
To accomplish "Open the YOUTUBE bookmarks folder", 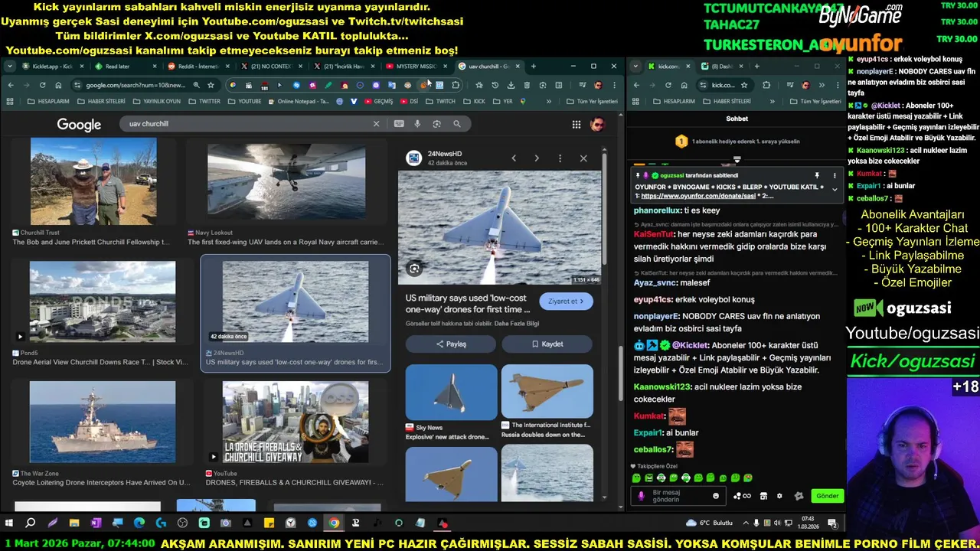I will tap(244, 101).
